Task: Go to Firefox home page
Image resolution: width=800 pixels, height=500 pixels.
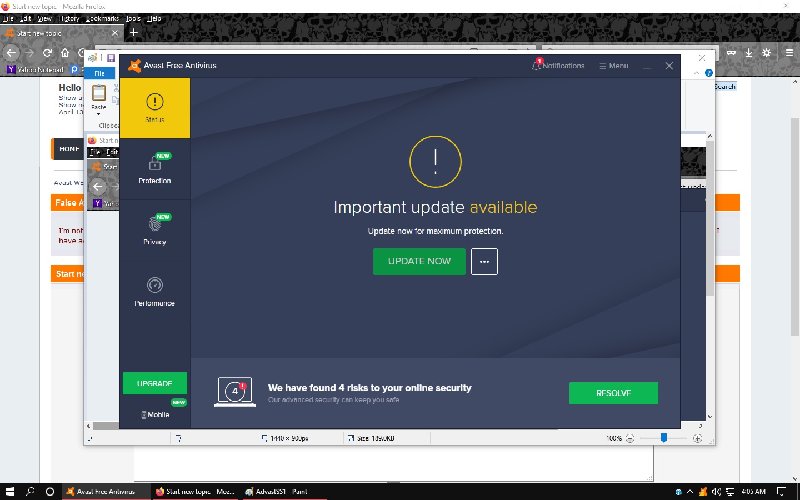Action: pos(65,53)
